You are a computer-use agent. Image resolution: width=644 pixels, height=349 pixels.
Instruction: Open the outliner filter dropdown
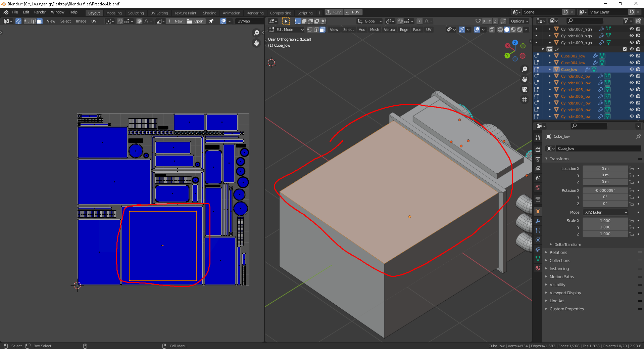pos(628,21)
